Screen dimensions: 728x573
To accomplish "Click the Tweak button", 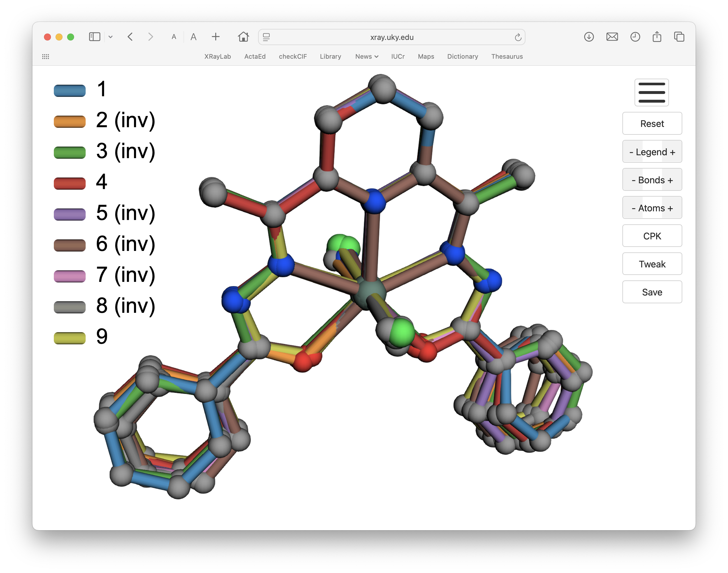I will 652,264.
